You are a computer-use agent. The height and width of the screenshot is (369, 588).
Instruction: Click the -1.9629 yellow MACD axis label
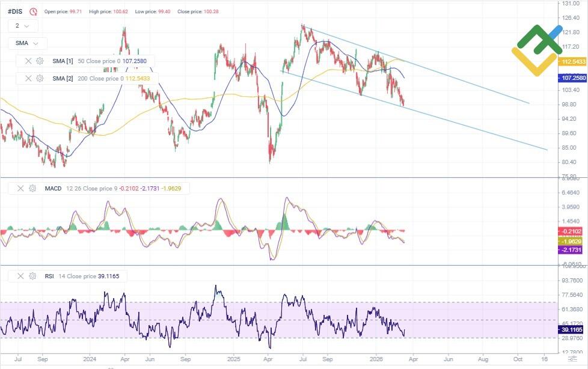tap(570, 241)
